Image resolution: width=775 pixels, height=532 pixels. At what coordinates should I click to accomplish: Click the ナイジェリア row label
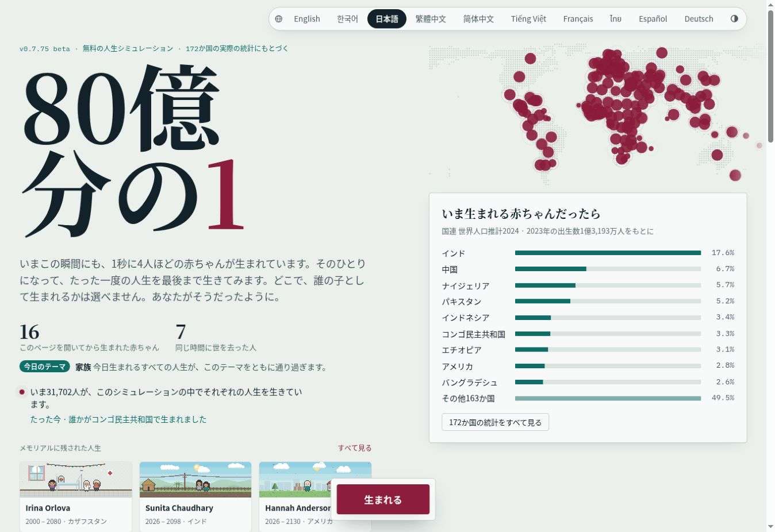pyautogui.click(x=466, y=286)
